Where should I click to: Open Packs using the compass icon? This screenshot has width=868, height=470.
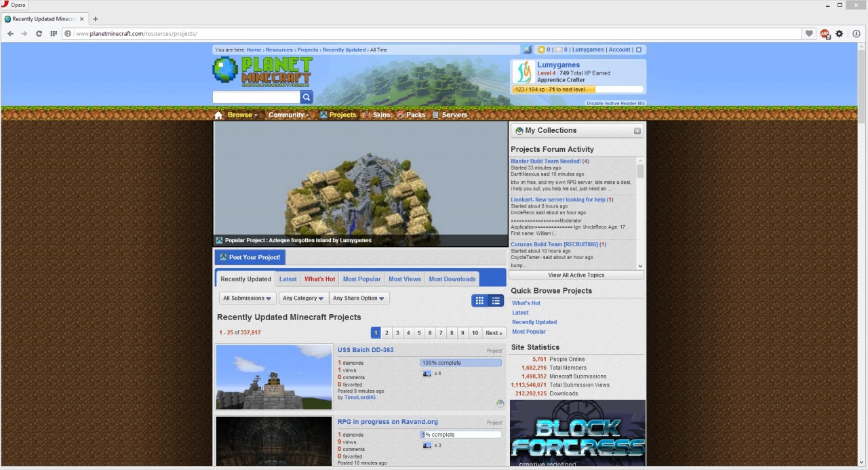400,115
